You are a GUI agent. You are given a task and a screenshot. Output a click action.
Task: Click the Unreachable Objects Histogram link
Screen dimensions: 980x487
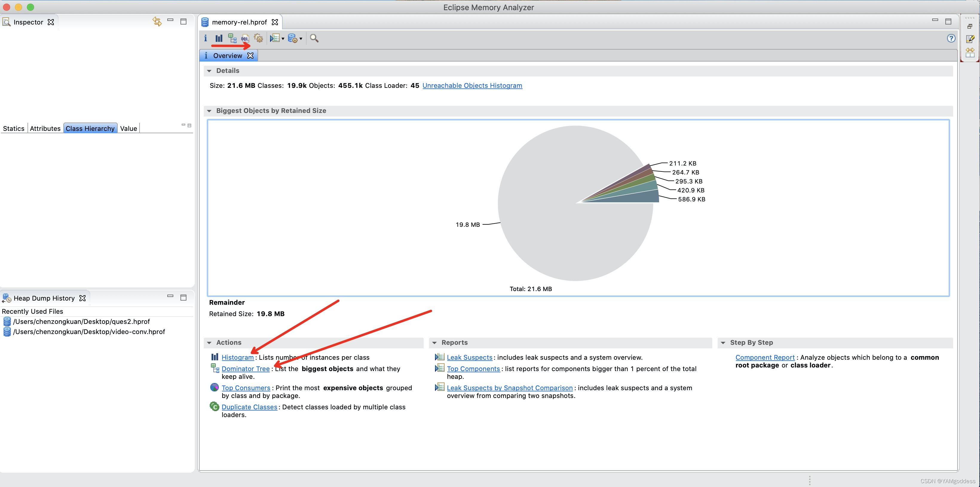pos(472,86)
